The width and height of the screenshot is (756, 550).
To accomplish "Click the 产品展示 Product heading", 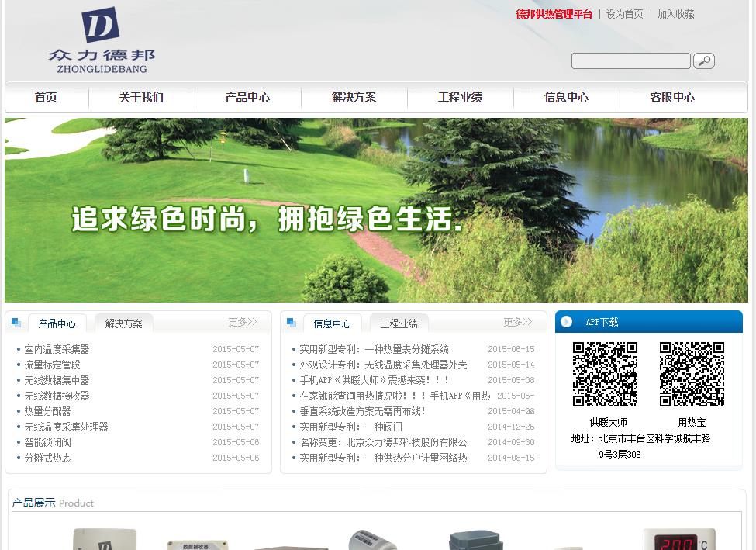I will pyautogui.click(x=53, y=503).
